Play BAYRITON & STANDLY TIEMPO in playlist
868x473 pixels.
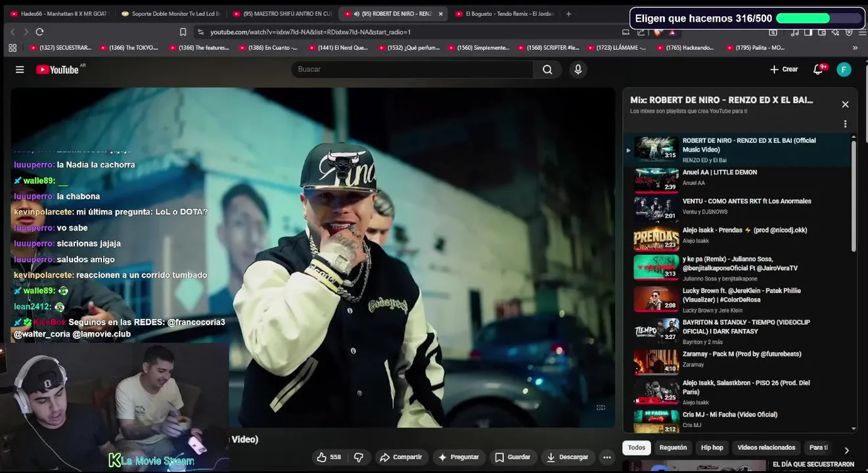tap(737, 332)
